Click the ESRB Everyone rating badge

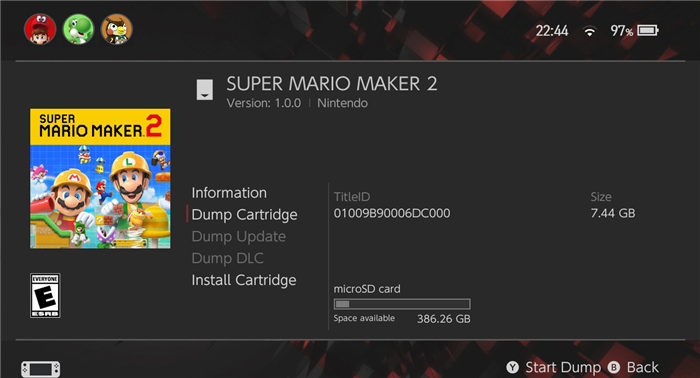(x=45, y=295)
